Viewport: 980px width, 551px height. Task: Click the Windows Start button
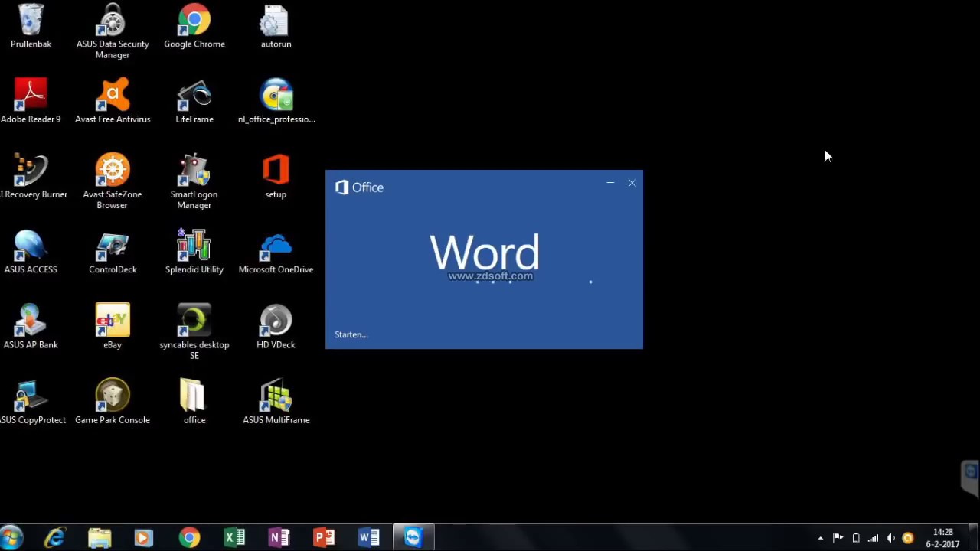pos(11,537)
